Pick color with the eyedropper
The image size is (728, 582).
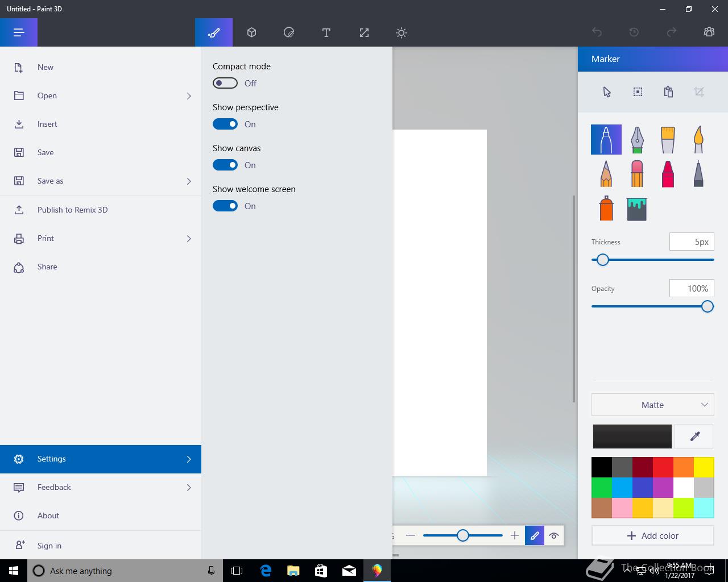694,436
